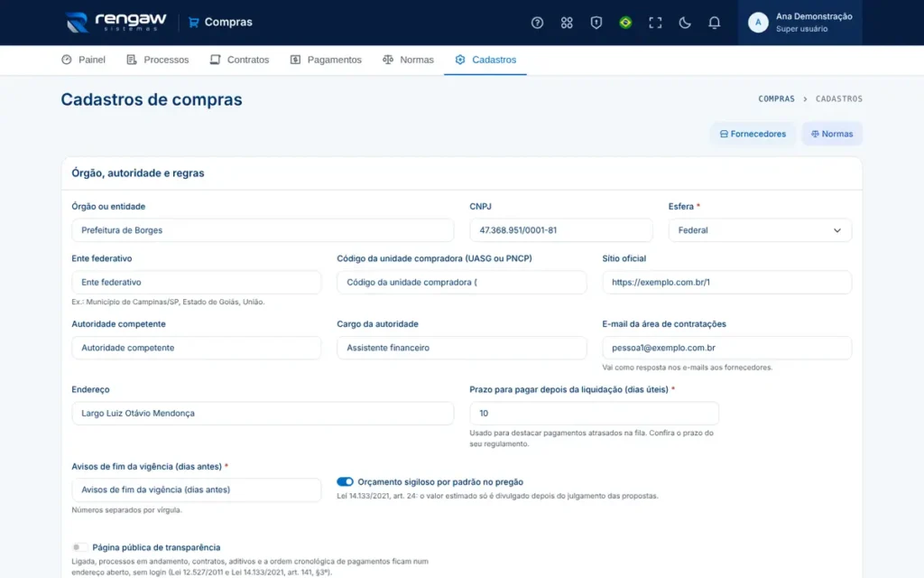The width and height of the screenshot is (924, 578).
Task: Focus the Código da unidade compradora input
Action: click(x=461, y=282)
